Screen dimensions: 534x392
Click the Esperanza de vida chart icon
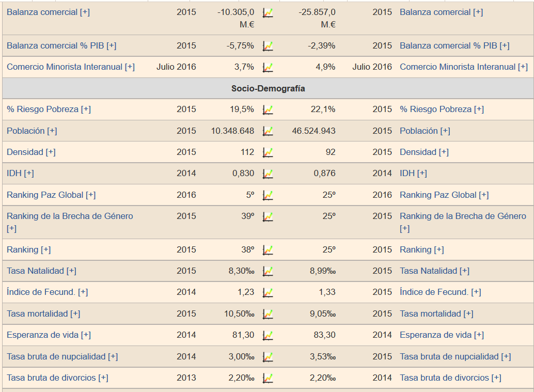(x=268, y=335)
